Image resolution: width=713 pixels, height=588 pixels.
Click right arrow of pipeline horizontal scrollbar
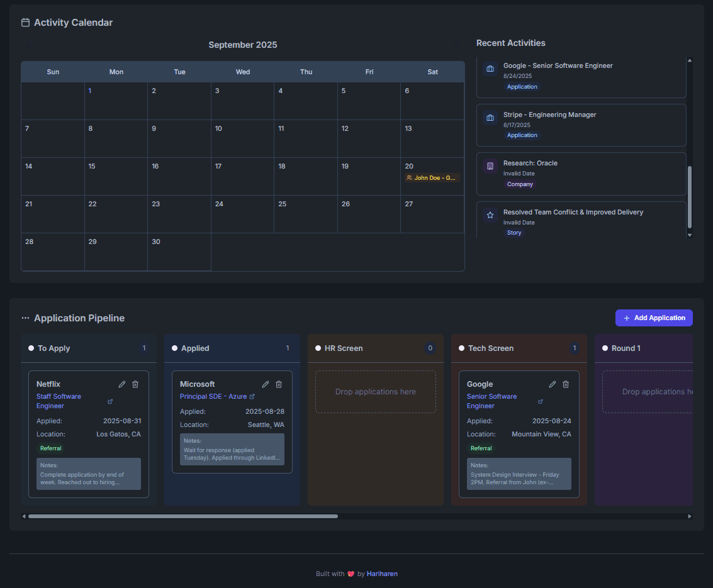coord(690,516)
